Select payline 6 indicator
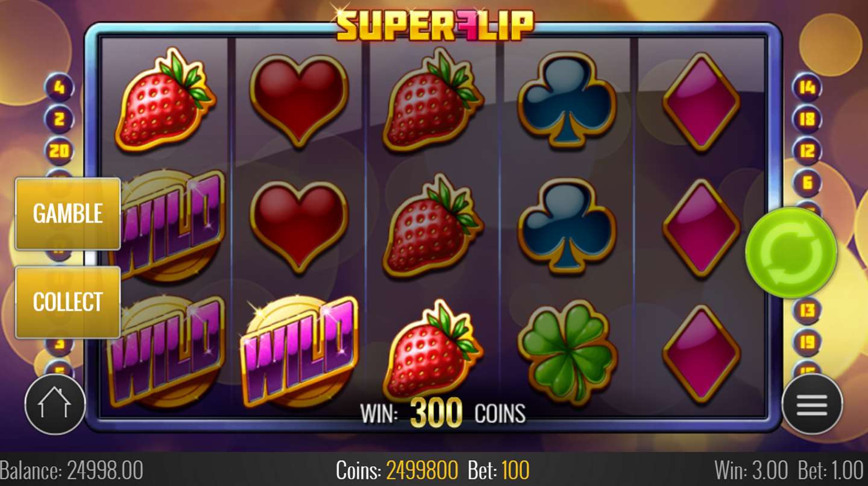 click(x=807, y=181)
